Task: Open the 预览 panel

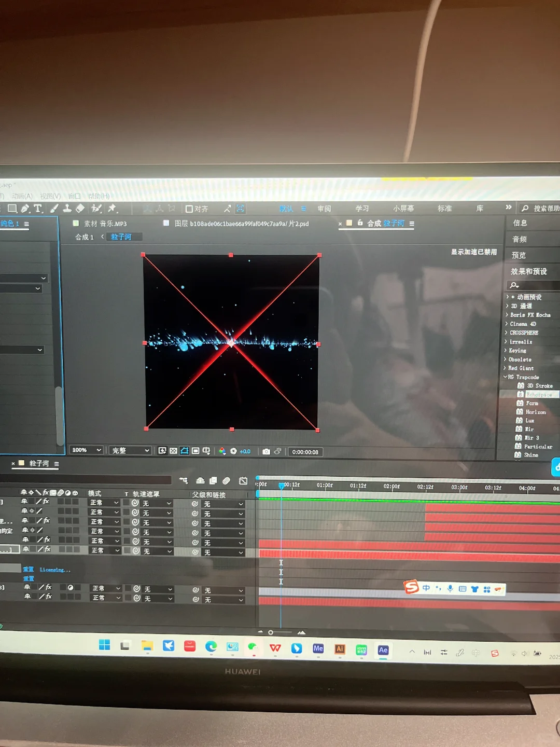Action: pyautogui.click(x=519, y=255)
